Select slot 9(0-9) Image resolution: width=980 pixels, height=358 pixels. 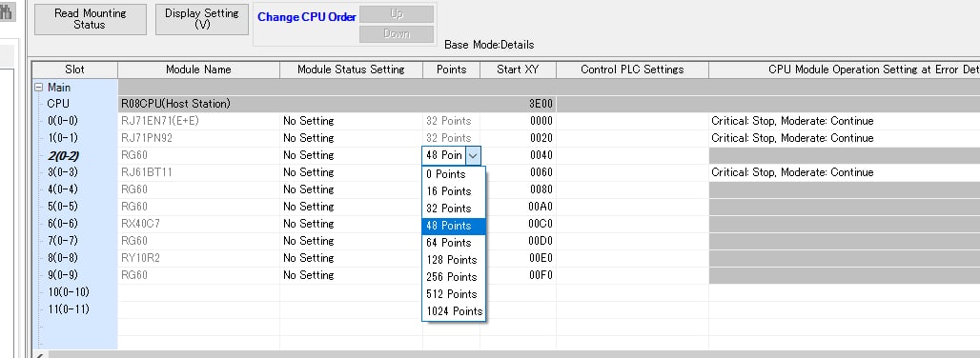(x=63, y=275)
